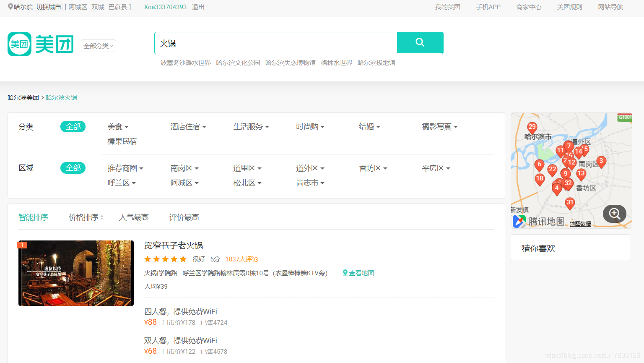This screenshot has height=363, width=644.
Task: Open the 双人餐 deal
Action: pyautogui.click(x=181, y=341)
